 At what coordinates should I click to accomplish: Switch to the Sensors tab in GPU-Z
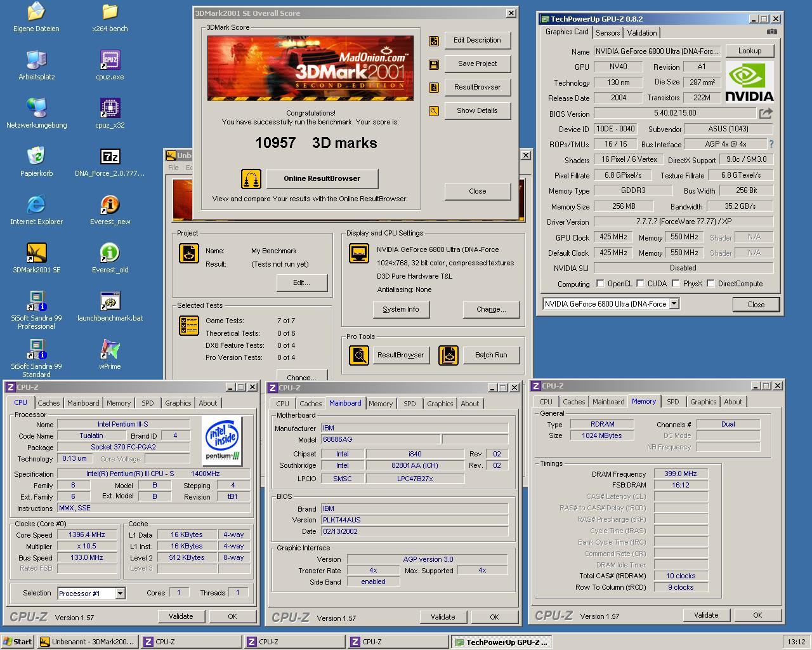(607, 33)
